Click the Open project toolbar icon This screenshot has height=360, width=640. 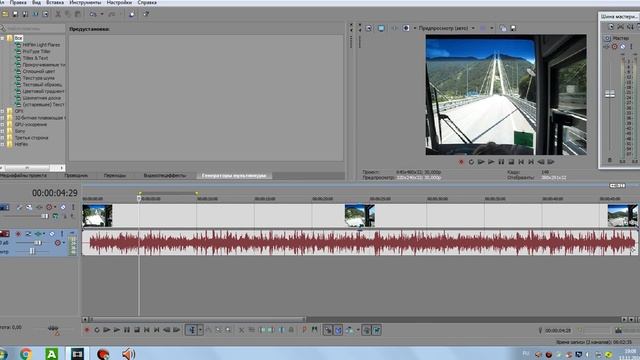point(5,14)
